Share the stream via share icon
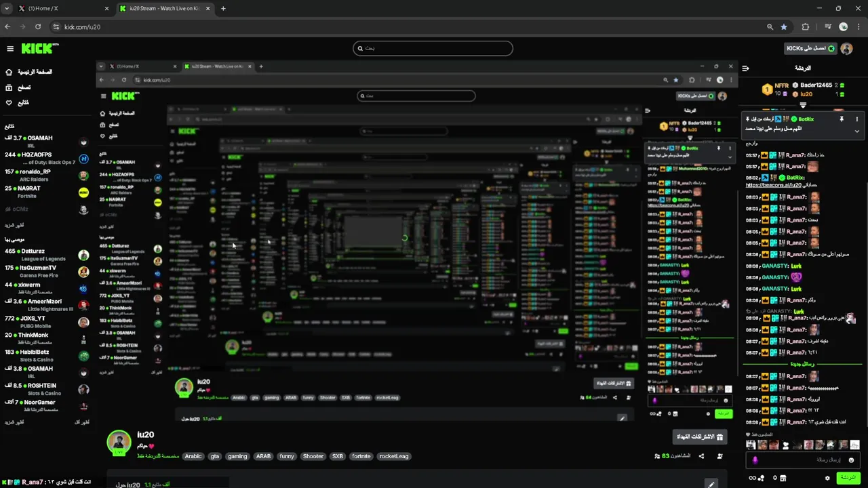 pyautogui.click(x=701, y=456)
